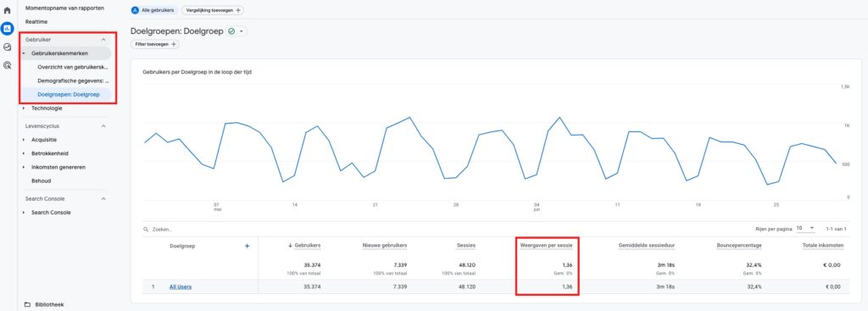
Task: Open the Advertising target icon
Action: click(x=7, y=64)
